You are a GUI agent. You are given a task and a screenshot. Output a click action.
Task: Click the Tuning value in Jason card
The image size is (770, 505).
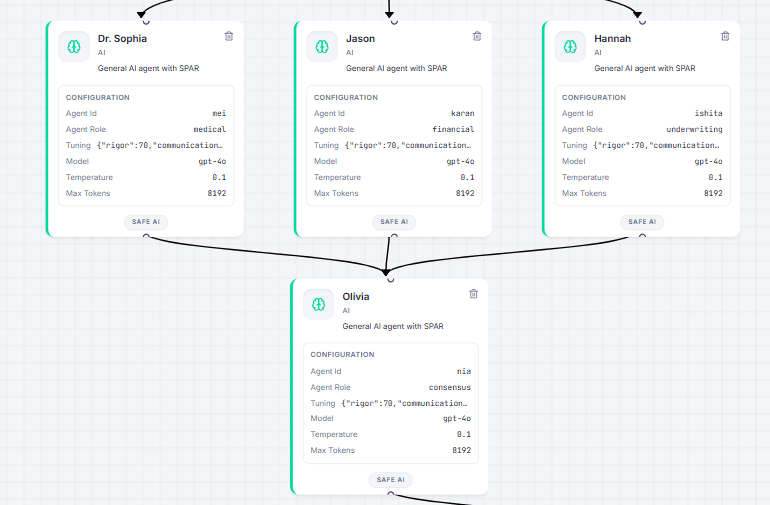point(408,145)
